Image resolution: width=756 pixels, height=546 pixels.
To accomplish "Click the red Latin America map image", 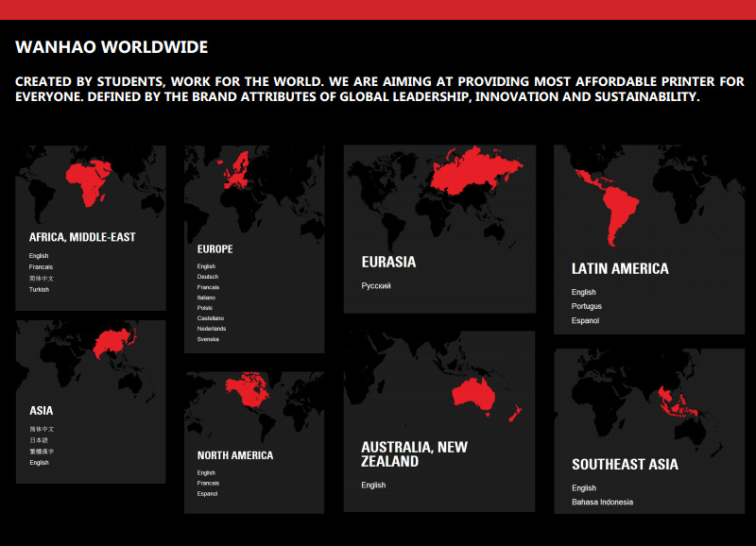I will pos(609,206).
